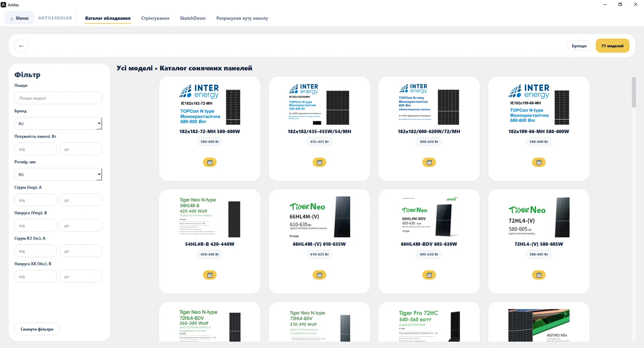Open yellow icon button on 66HL4M-(V) 610-635W card

pos(320,275)
